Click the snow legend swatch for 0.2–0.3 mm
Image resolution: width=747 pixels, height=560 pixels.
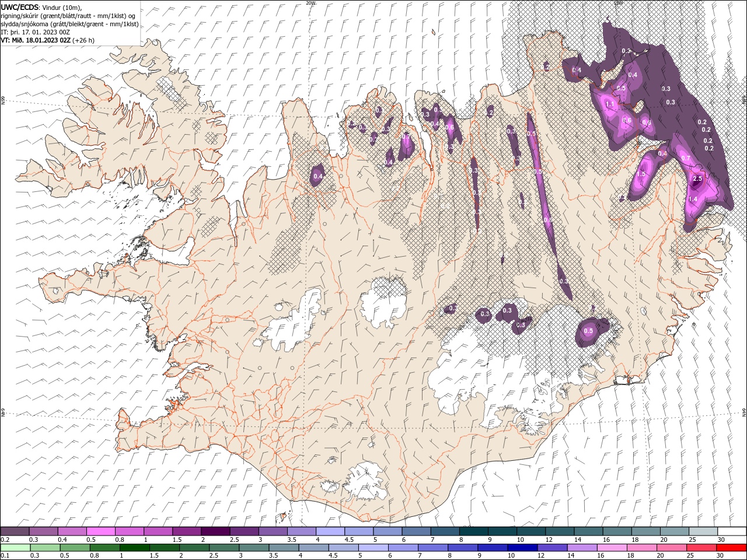(15, 531)
